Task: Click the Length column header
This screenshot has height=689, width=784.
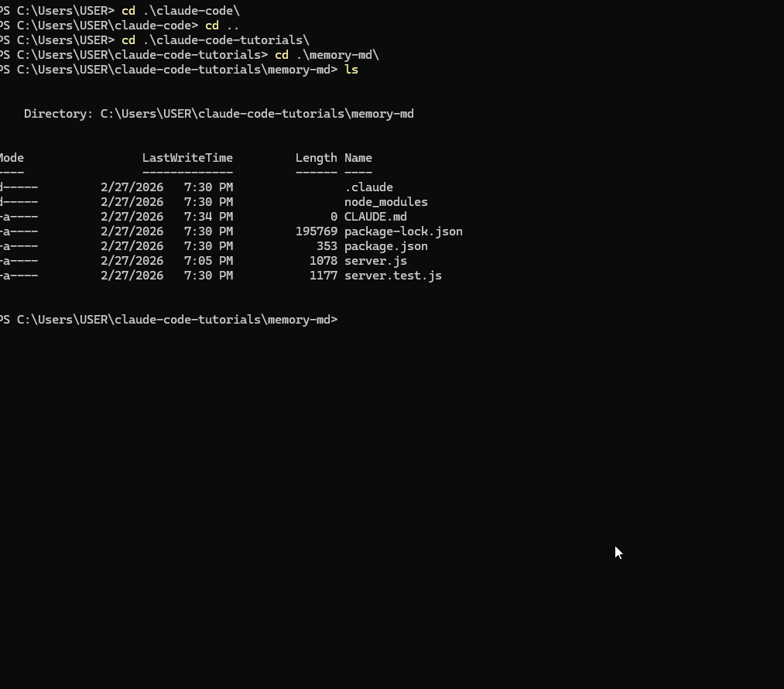Action: [x=316, y=158]
